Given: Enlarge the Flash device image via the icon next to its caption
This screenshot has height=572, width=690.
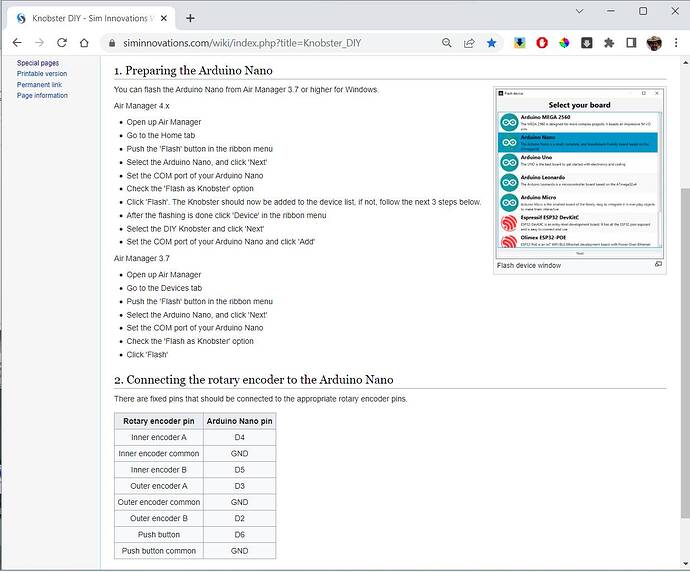Looking at the screenshot, I should point(658,264).
